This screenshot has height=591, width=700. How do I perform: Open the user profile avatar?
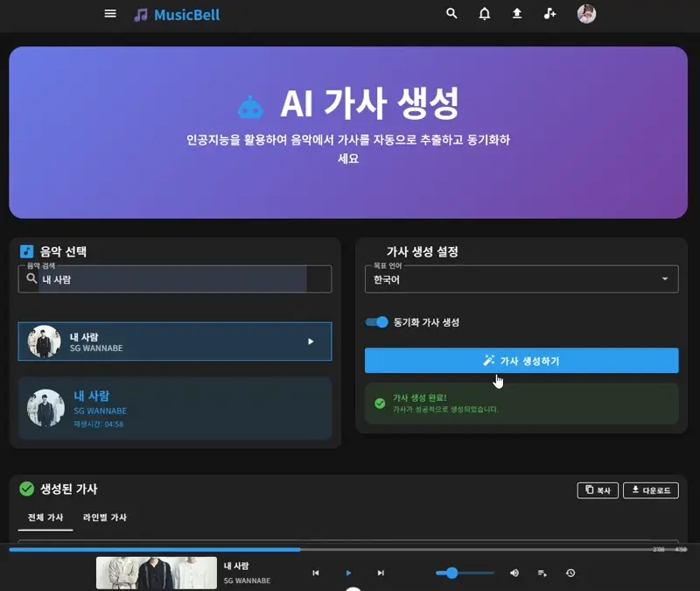click(x=586, y=14)
